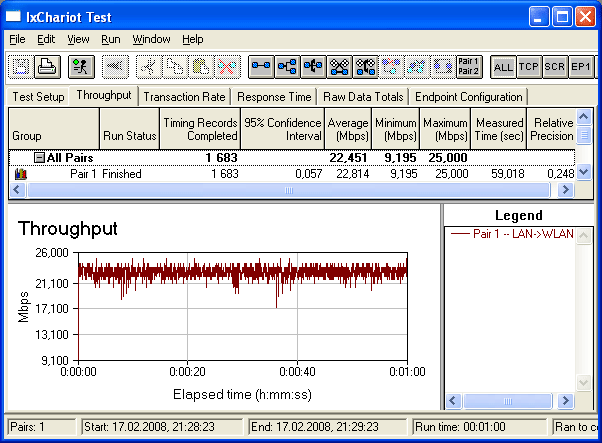The height and width of the screenshot is (443, 602).
Task: Toggle the EP1 filter button
Action: coord(580,67)
